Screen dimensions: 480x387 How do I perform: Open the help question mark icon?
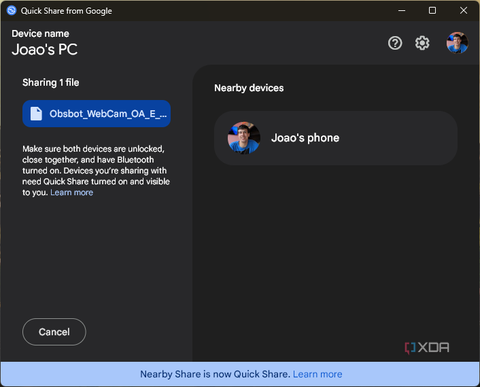pyautogui.click(x=395, y=43)
